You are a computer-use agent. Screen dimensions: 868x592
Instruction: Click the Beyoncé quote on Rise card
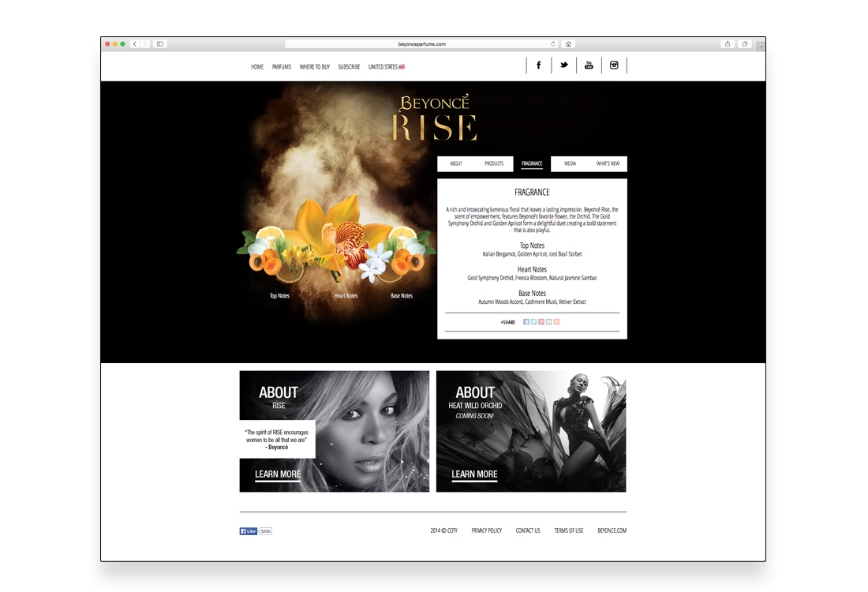click(x=277, y=440)
